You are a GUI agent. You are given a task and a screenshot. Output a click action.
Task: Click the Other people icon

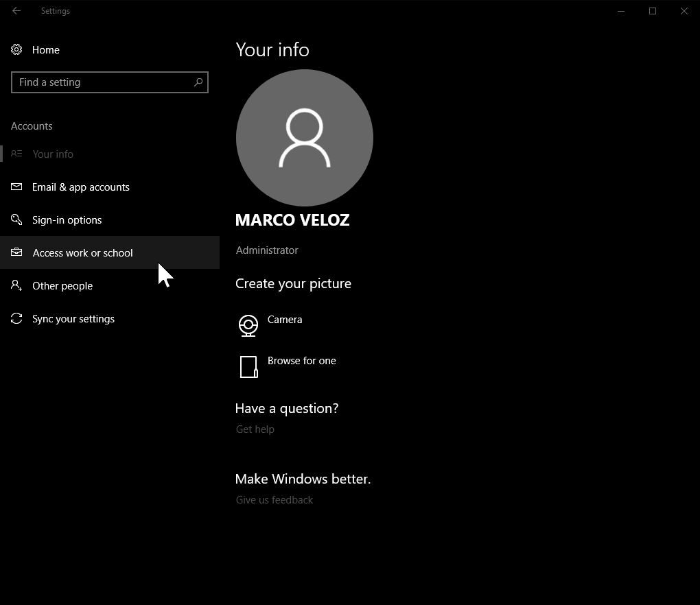[16, 285]
